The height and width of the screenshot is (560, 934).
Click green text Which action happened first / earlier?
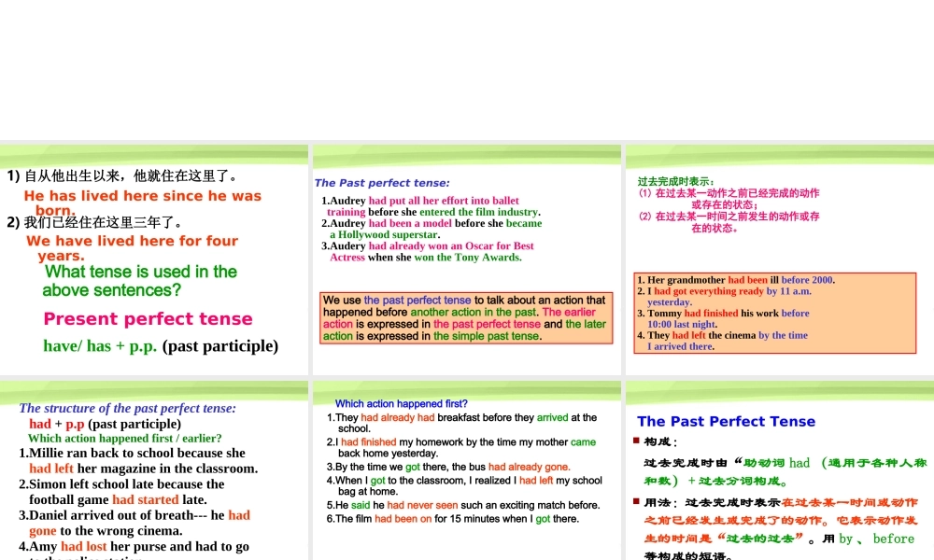(124, 439)
